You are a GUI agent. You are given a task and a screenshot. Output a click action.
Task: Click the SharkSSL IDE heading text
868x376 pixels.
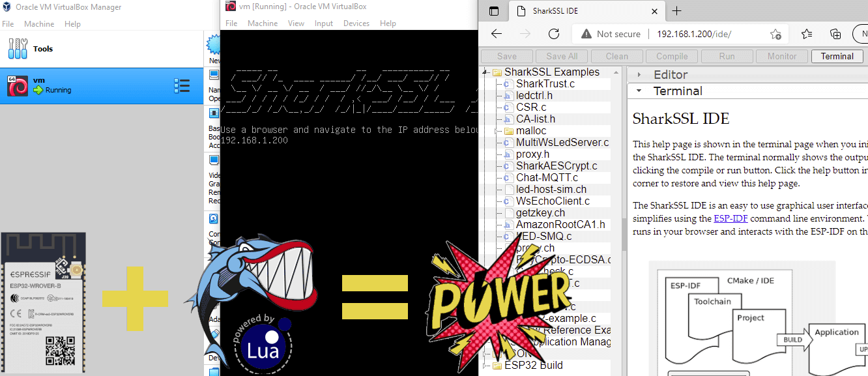pos(681,119)
